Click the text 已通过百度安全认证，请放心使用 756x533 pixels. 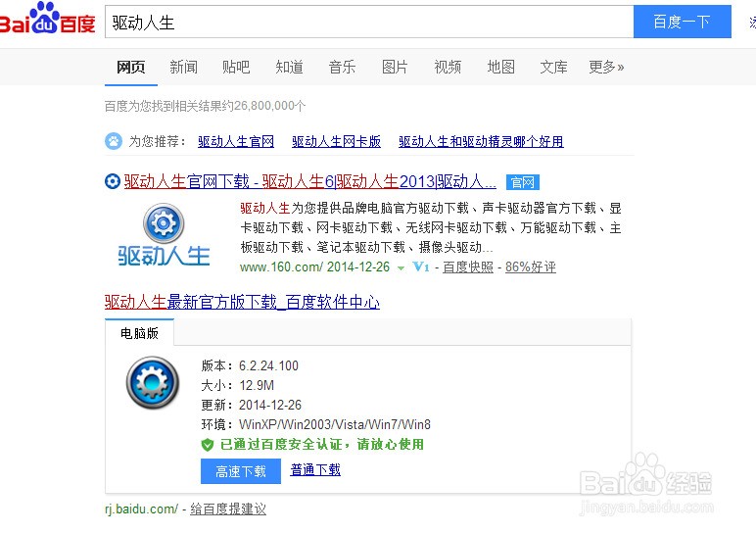pos(322,445)
